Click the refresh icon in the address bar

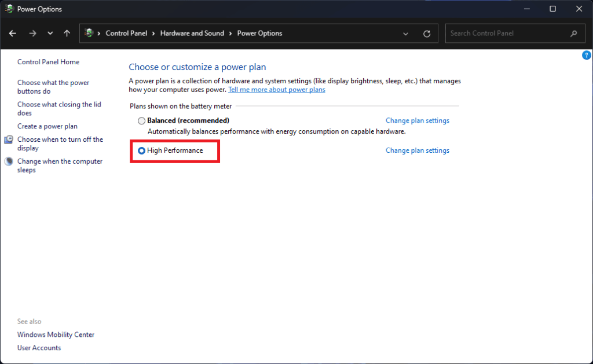(427, 33)
